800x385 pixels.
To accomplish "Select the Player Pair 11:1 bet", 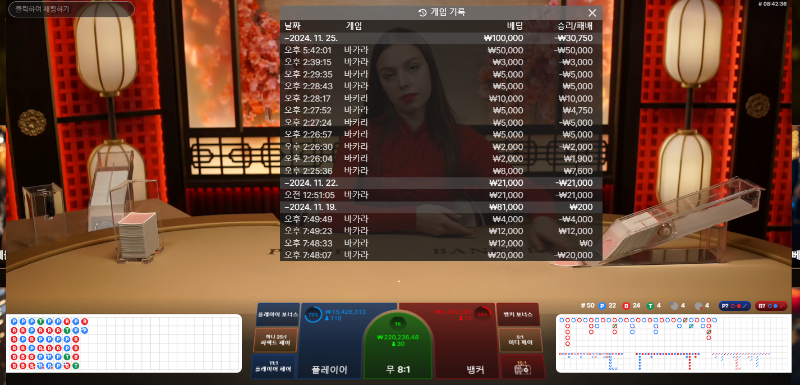I will point(273,367).
